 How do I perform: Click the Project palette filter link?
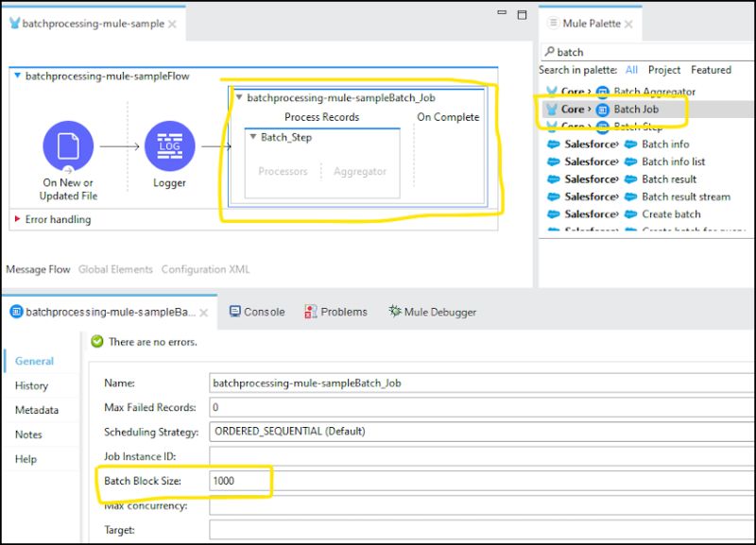666,69
